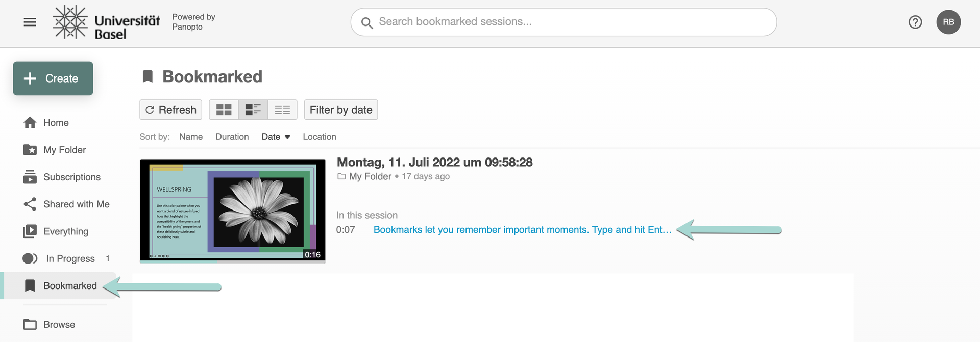Sort sessions by Name
This screenshot has width=980, height=342.
point(191,137)
